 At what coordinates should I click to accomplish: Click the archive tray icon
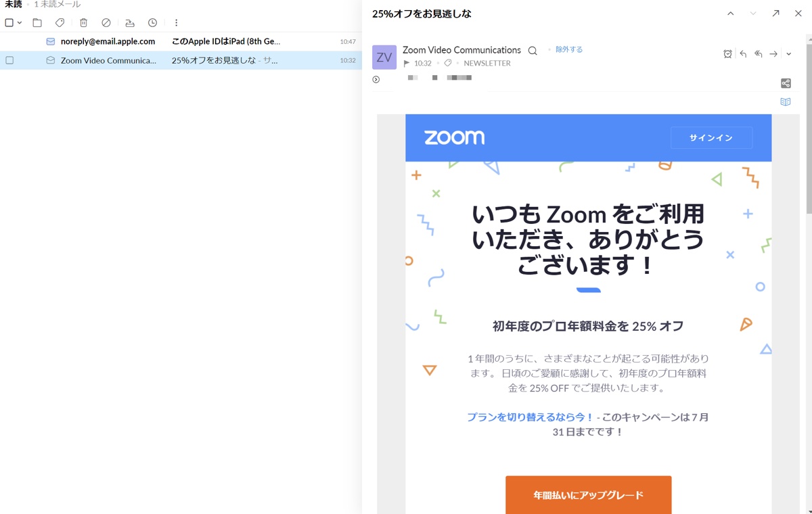click(x=130, y=22)
